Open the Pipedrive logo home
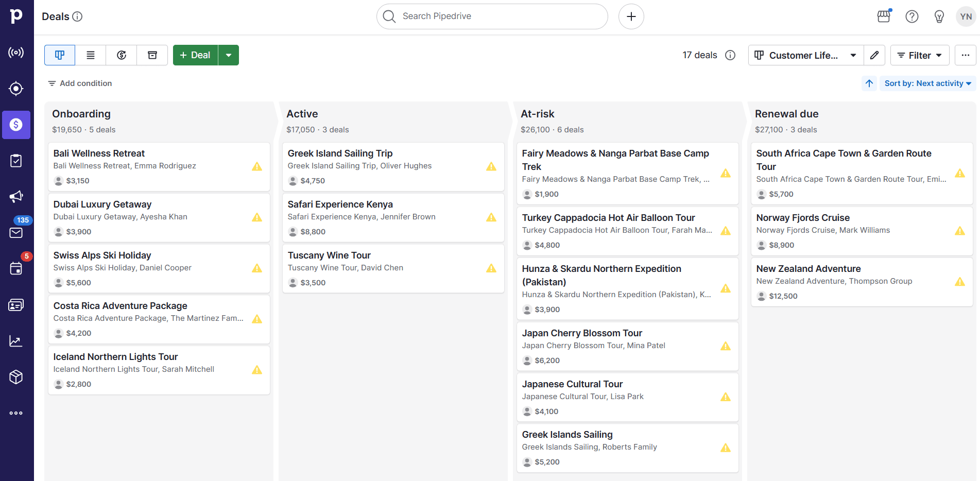The image size is (980, 481). pos(16,16)
